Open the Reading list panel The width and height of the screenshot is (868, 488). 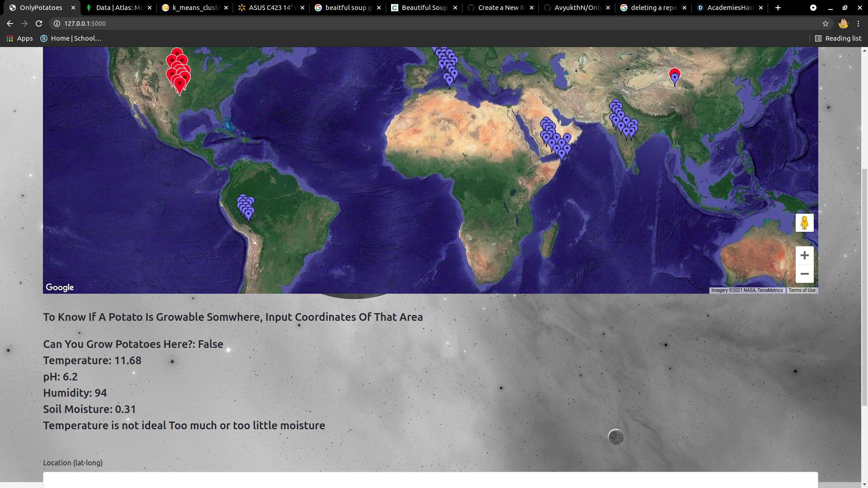point(838,38)
